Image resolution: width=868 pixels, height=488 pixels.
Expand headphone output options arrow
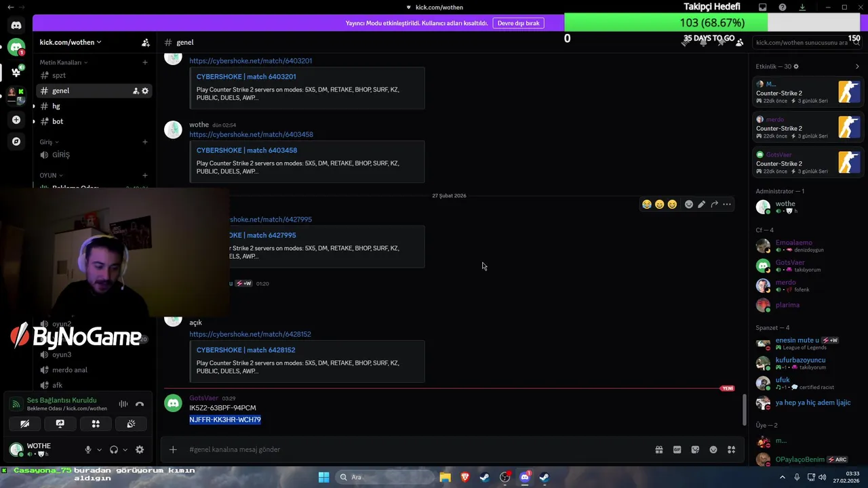(125, 449)
